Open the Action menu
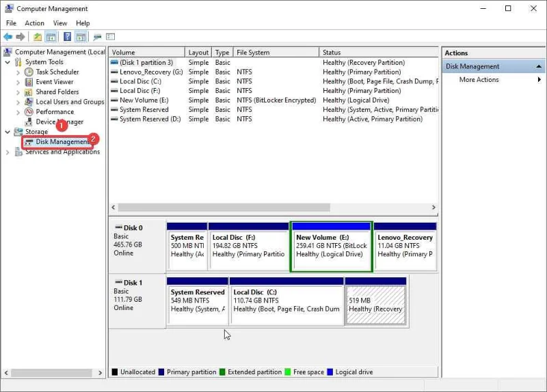The width and height of the screenshot is (547, 392). pyautogui.click(x=35, y=23)
